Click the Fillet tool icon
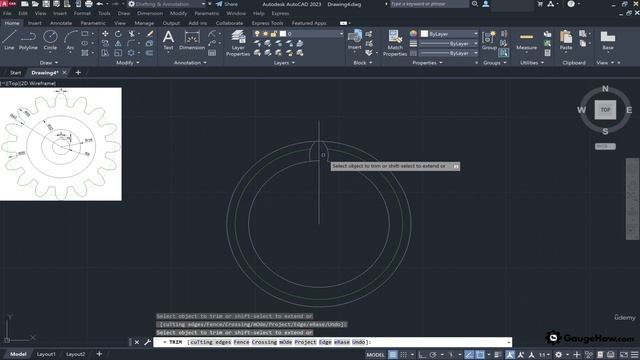The image size is (640, 360). tap(131, 43)
